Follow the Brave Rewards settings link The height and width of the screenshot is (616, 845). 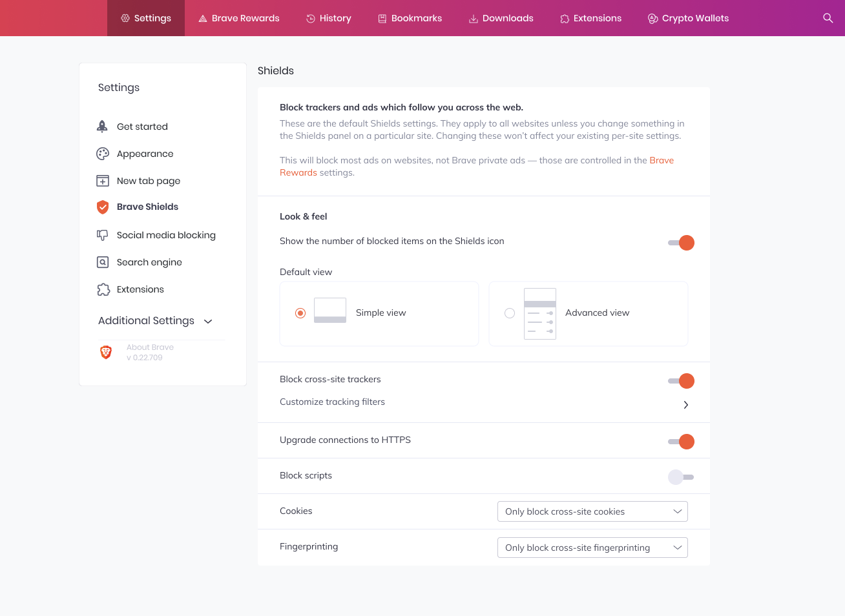pos(477,167)
